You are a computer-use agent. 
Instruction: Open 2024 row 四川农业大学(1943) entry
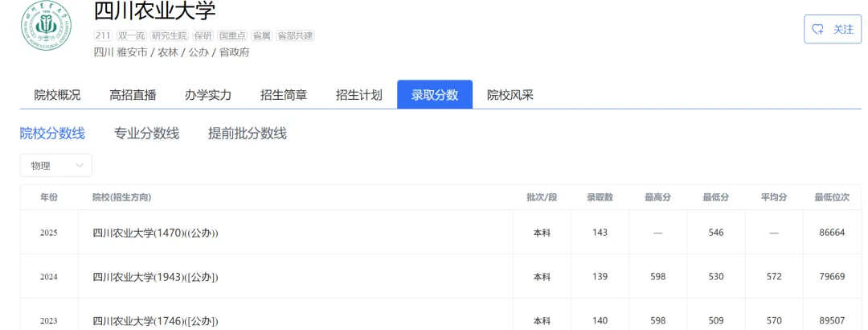(156, 277)
